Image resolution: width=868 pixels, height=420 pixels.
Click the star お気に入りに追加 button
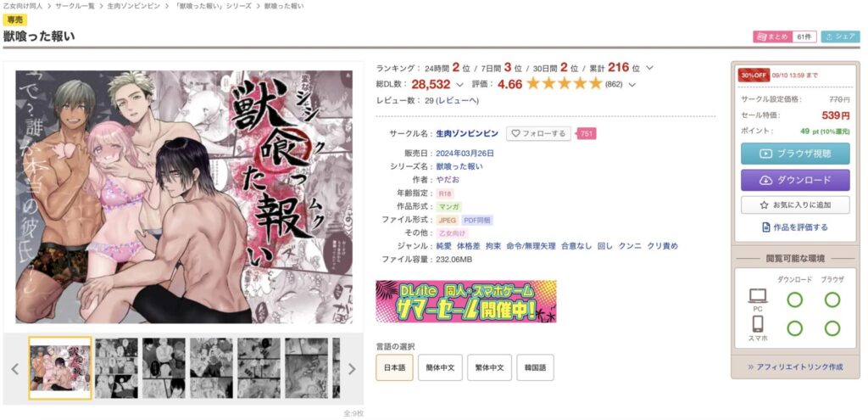pyautogui.click(x=795, y=204)
